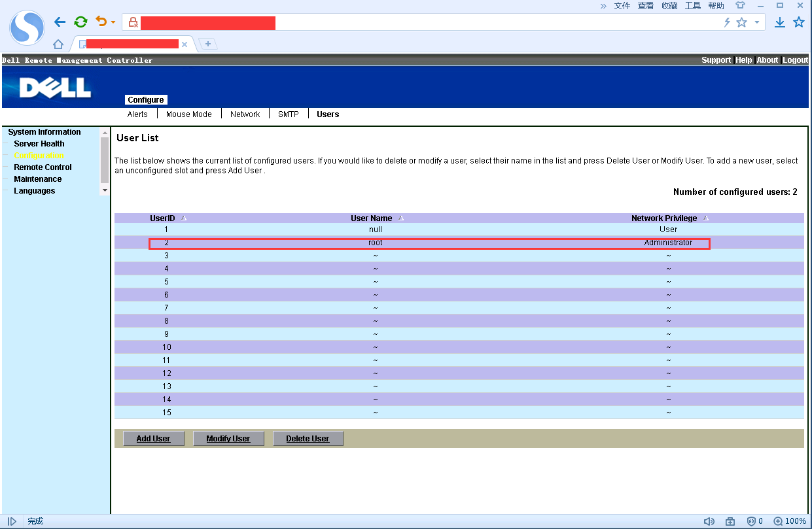Screen dimensions: 812x529
Task: Click the Sogou browser logo icon
Action: pos(27,28)
